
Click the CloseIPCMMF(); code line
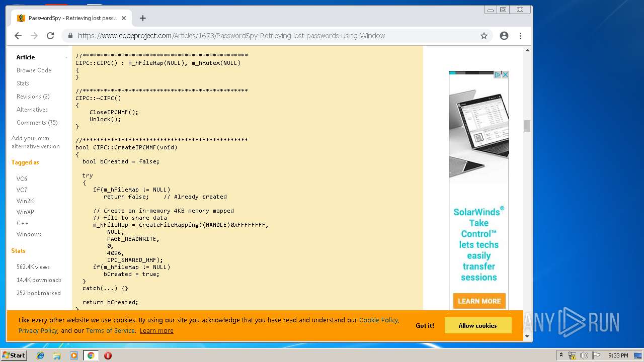pyautogui.click(x=114, y=112)
